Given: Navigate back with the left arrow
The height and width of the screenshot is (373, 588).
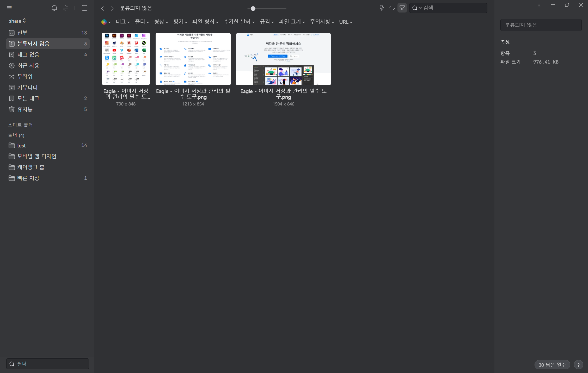Looking at the screenshot, I should (103, 9).
